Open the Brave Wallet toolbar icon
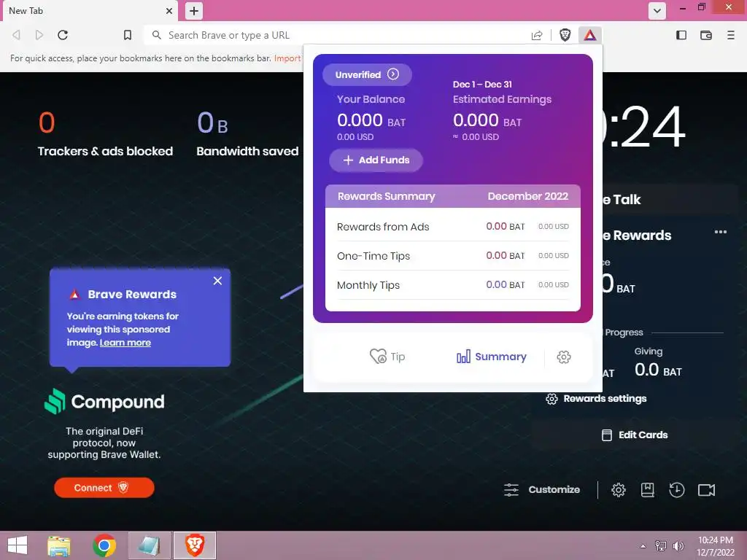747x560 pixels. pyautogui.click(x=706, y=35)
